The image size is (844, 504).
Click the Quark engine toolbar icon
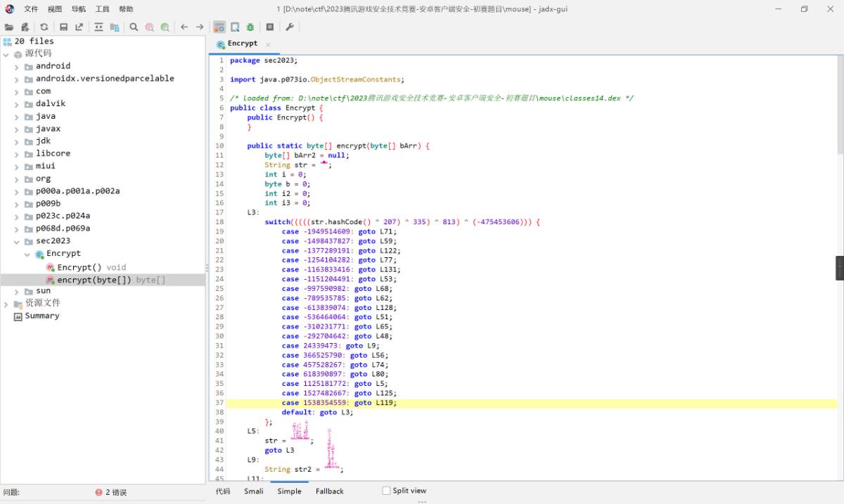coord(235,27)
